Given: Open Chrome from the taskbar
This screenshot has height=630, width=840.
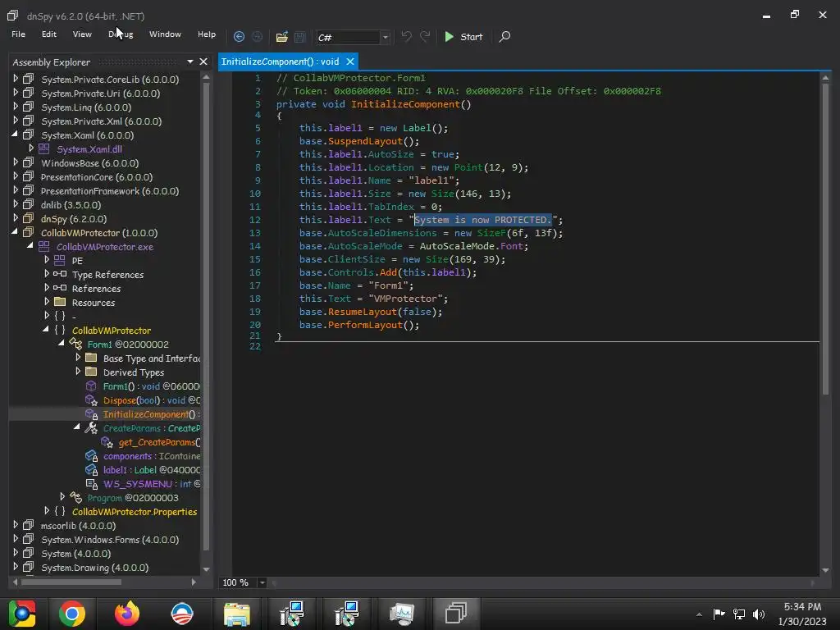Looking at the screenshot, I should click(x=72, y=614).
